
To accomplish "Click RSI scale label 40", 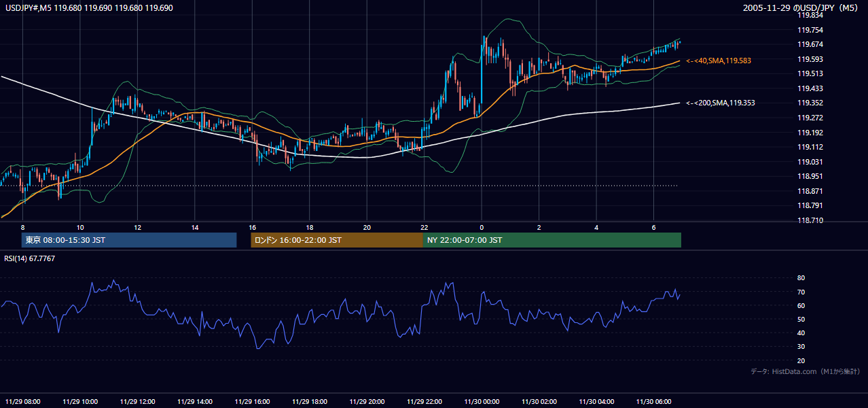I will click(x=801, y=333).
